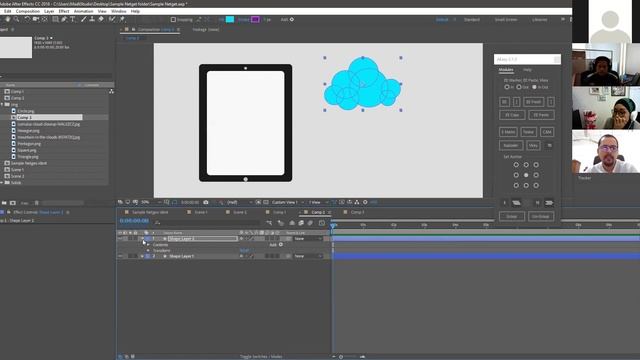This screenshot has height=360, width=640.
Task: Select the Puppet Pin tool
Action: [122, 19]
